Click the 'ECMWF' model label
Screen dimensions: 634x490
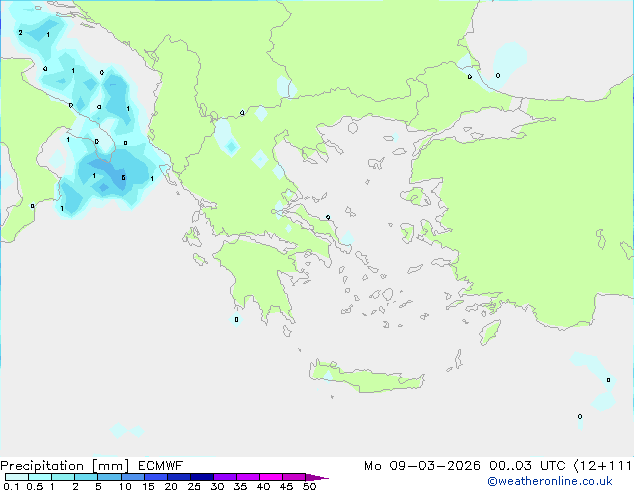pyautogui.click(x=161, y=466)
